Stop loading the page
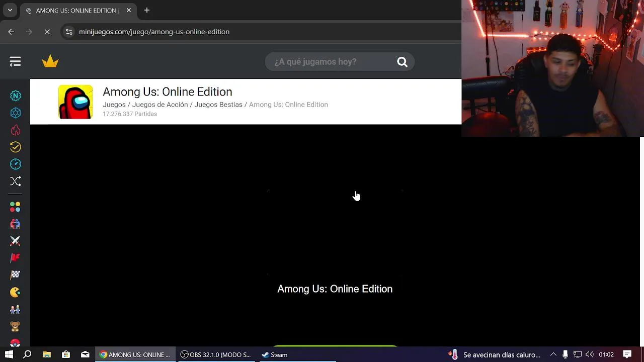This screenshot has height=362, width=644. (47, 32)
